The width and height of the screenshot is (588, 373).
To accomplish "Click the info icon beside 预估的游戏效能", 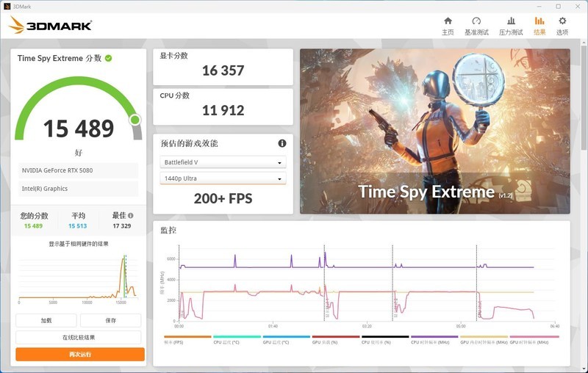I will click(x=282, y=143).
